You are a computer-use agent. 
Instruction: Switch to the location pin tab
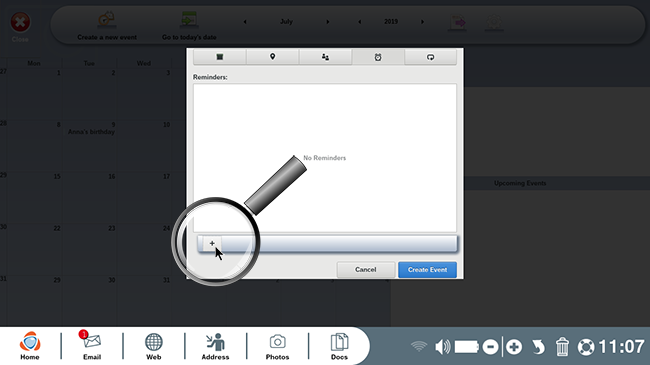coord(272,57)
